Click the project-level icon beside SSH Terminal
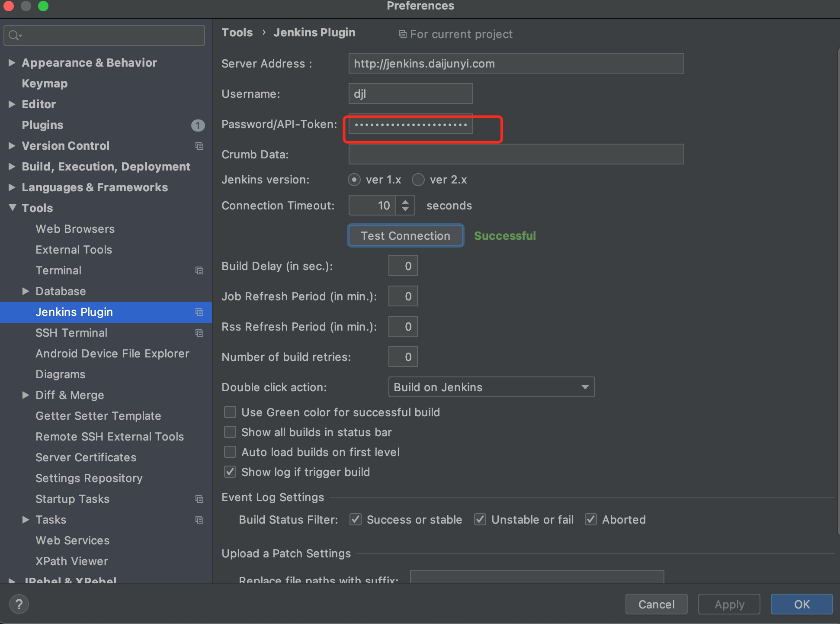 [x=199, y=333]
